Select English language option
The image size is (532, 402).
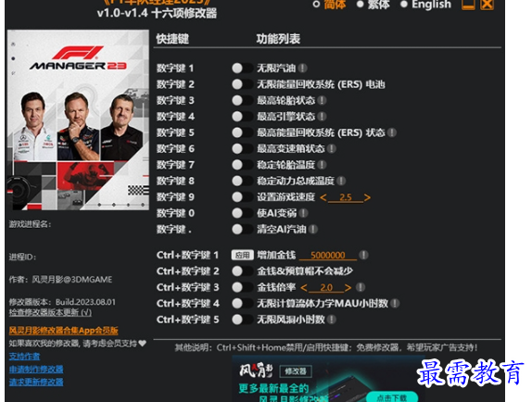pos(425,5)
